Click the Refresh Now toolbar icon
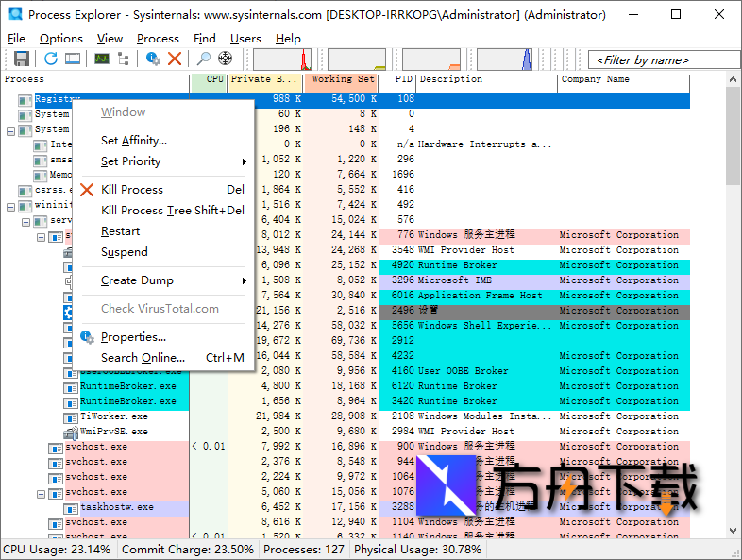The height and width of the screenshot is (560, 742). (51, 59)
